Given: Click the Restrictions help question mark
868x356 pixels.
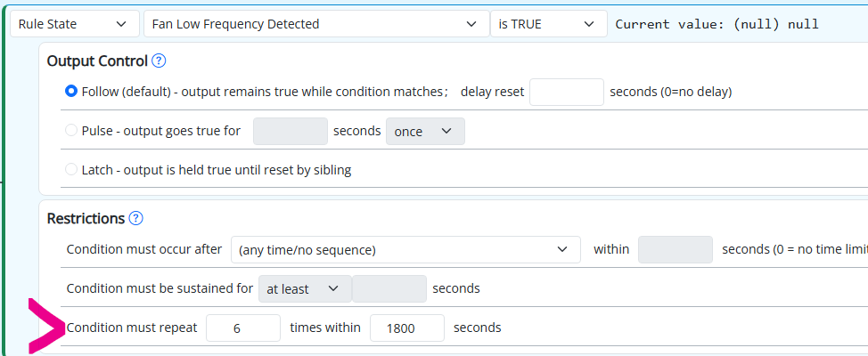Looking at the screenshot, I should (136, 218).
